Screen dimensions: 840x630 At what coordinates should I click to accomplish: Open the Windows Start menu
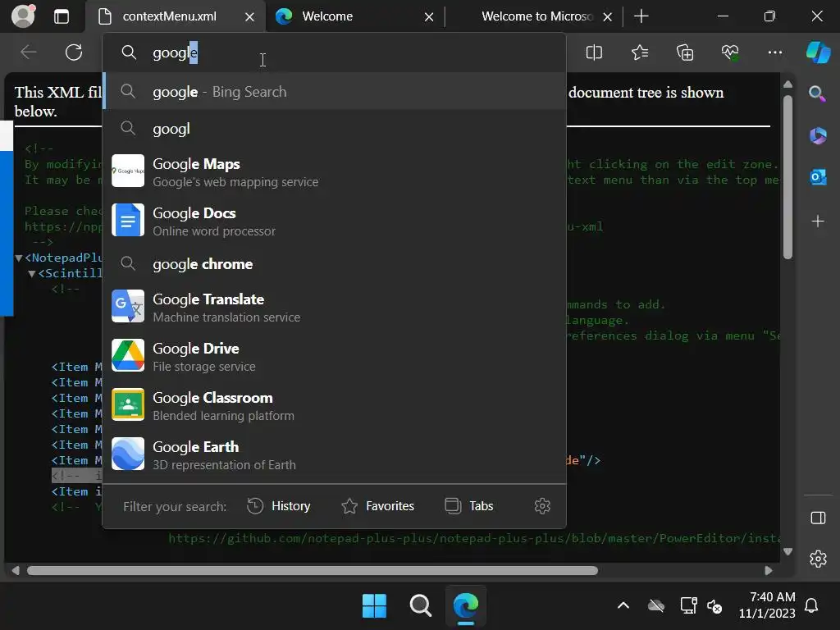coord(374,606)
